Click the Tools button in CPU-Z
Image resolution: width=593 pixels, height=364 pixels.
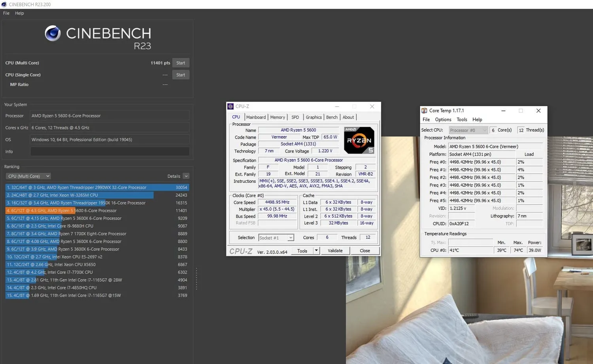pos(302,251)
